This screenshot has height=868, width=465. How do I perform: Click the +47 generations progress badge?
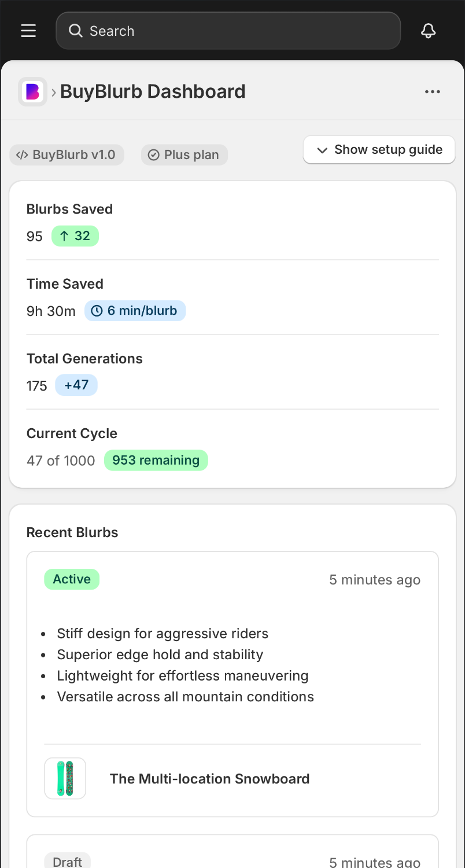76,385
